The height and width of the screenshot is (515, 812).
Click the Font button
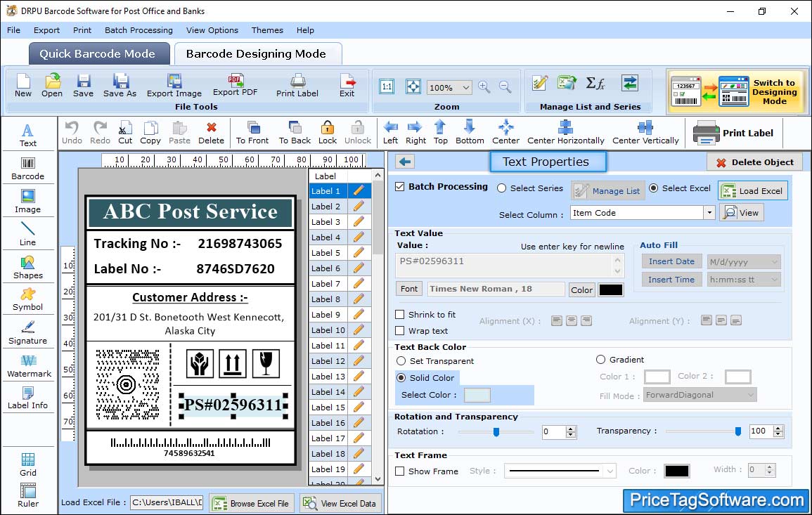[409, 289]
